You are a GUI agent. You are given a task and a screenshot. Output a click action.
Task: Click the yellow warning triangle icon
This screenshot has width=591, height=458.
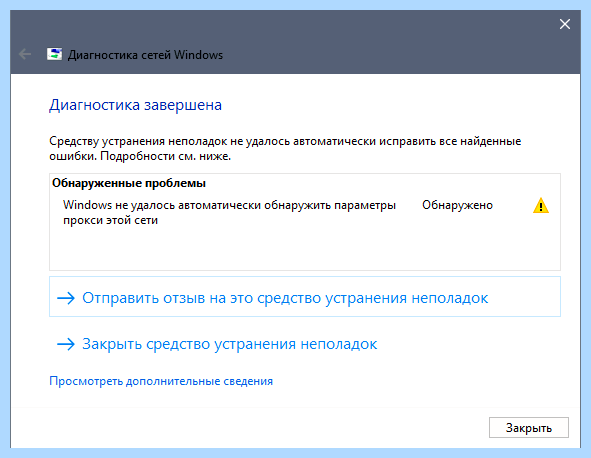pos(541,205)
